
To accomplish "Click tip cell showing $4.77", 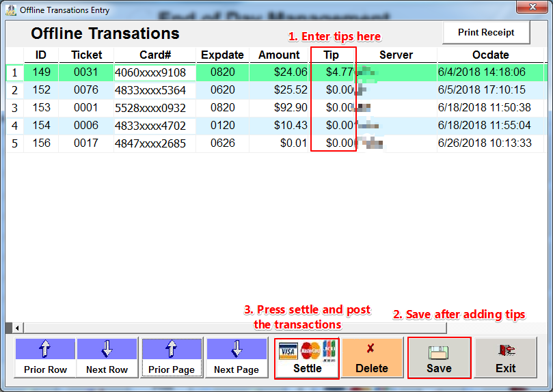I will [x=332, y=72].
